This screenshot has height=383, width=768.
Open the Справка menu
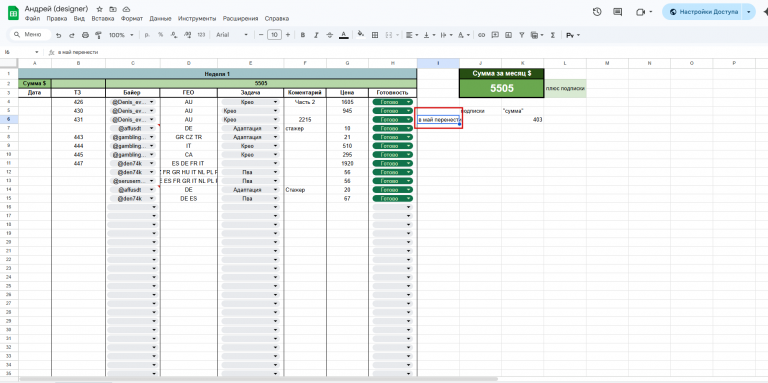276,19
